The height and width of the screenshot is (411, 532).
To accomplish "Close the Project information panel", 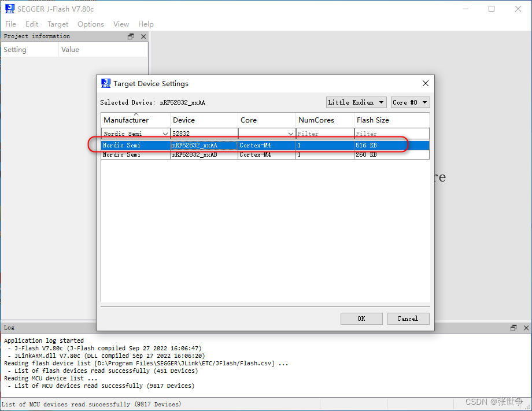I will point(143,36).
